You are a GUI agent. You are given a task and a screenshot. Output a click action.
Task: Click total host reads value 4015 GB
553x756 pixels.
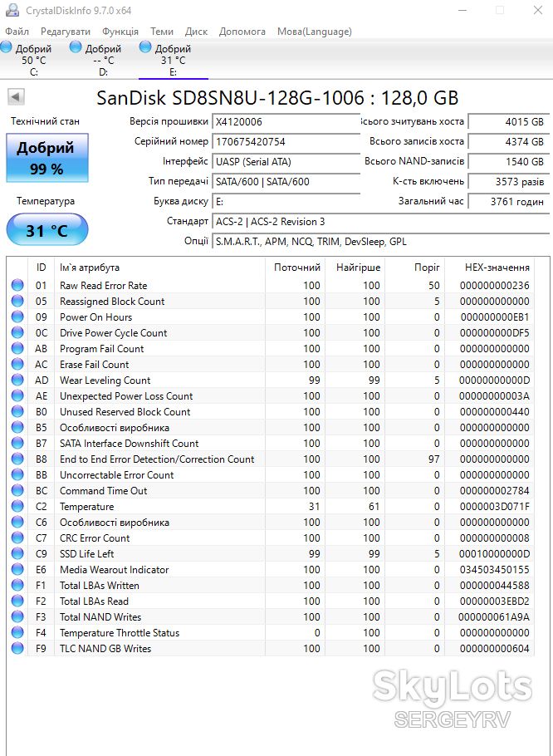508,121
